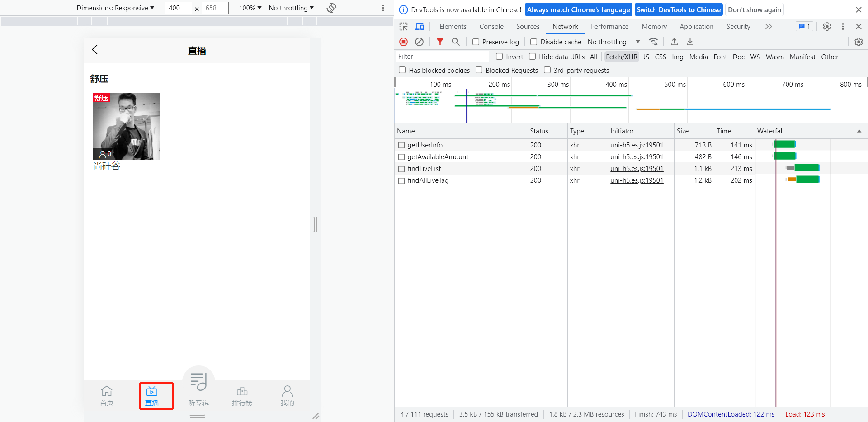Enable Preserve log checkbox
Image resolution: width=868 pixels, height=422 pixels.
click(x=476, y=42)
